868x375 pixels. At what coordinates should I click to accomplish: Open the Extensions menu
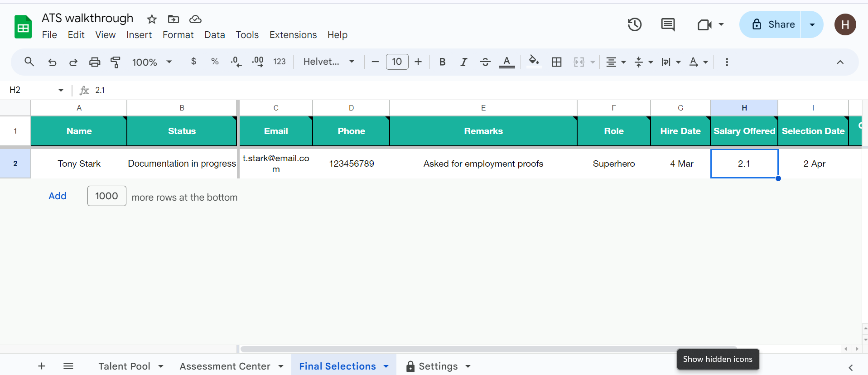click(x=293, y=35)
